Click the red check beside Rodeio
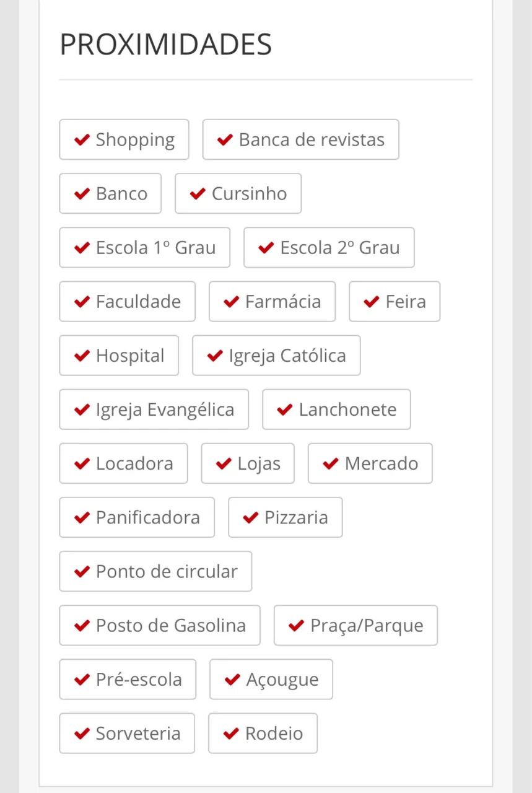532x793 pixels. (x=230, y=734)
